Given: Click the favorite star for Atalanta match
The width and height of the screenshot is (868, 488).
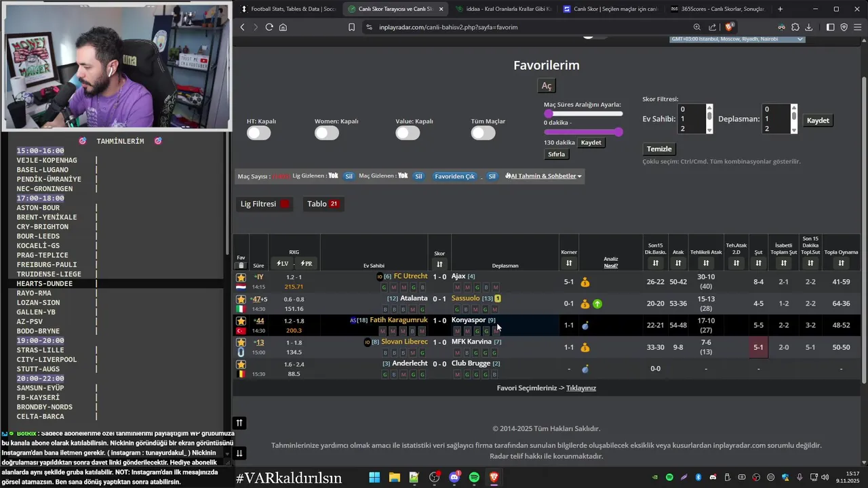Looking at the screenshot, I should pyautogui.click(x=241, y=299).
